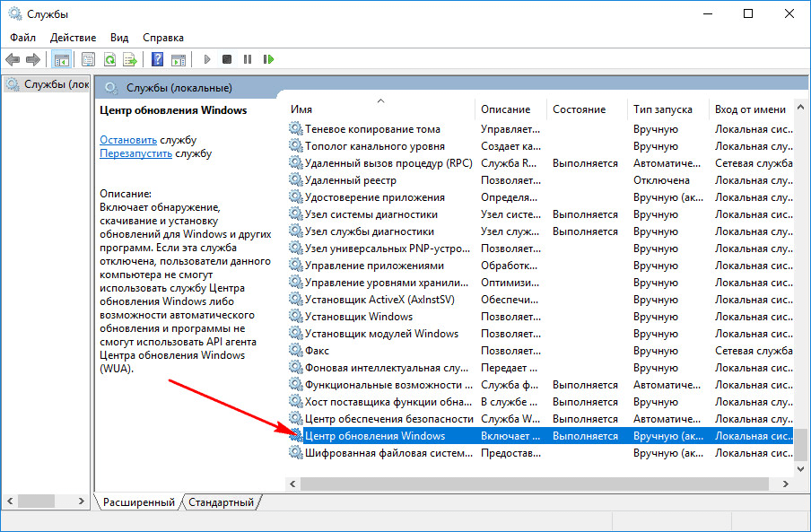Click the Отключена startup type of Удаленный реестр
This screenshot has height=532, width=811.
tap(661, 180)
